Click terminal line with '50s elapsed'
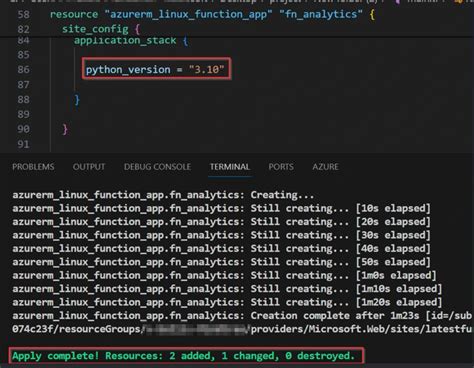This screenshot has width=474, height=368. (221, 262)
